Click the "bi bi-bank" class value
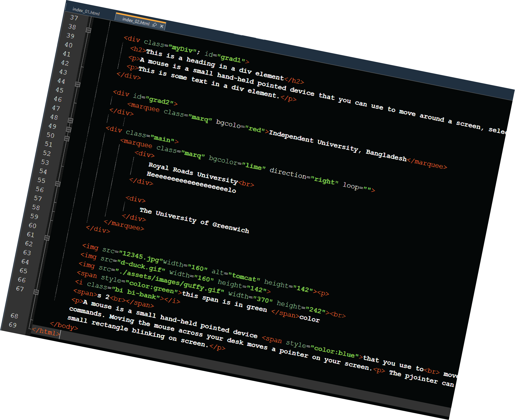Image resolution: width=515 pixels, height=420 pixels. (136, 293)
